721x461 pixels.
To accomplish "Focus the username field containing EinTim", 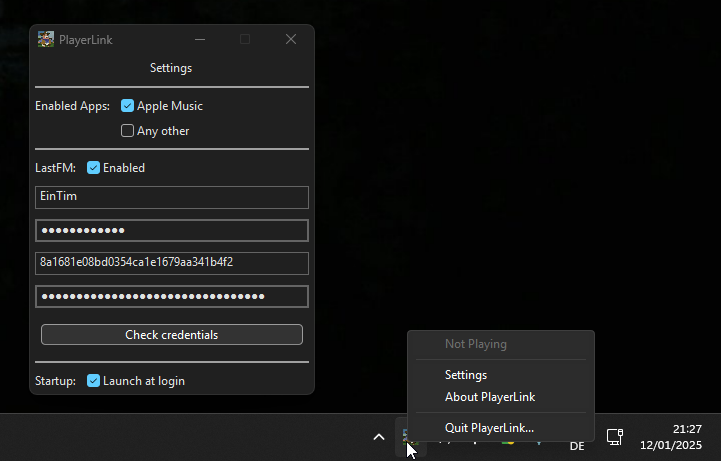I will tap(172, 197).
